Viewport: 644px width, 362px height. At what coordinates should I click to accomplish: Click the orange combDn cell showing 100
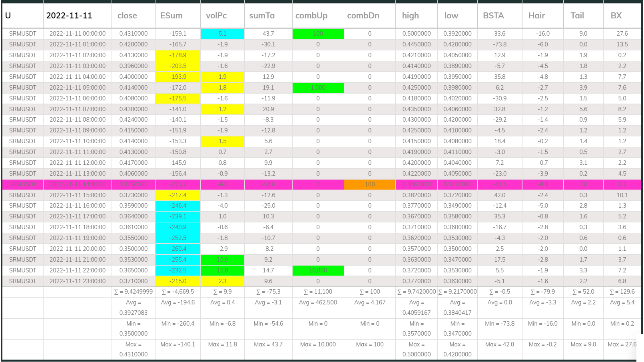[369, 184]
